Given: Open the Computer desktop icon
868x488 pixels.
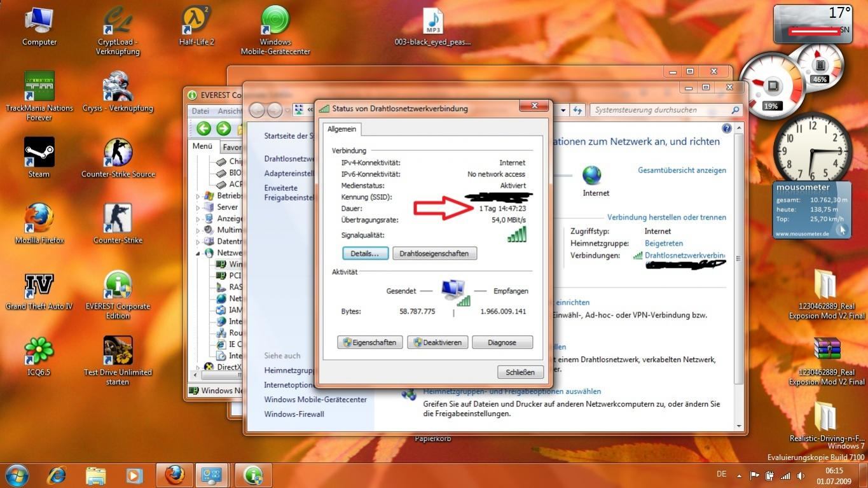Looking at the screenshot, I should coord(39,27).
